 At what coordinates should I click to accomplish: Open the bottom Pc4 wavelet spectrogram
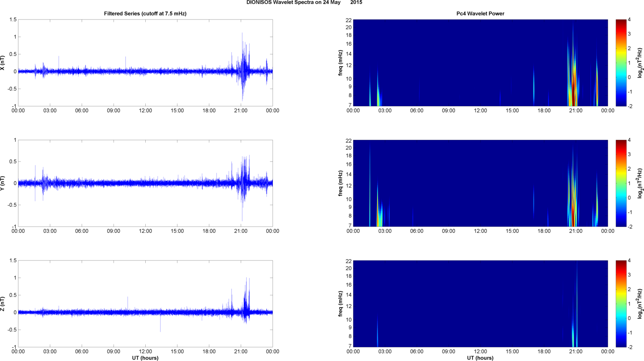coord(480,304)
